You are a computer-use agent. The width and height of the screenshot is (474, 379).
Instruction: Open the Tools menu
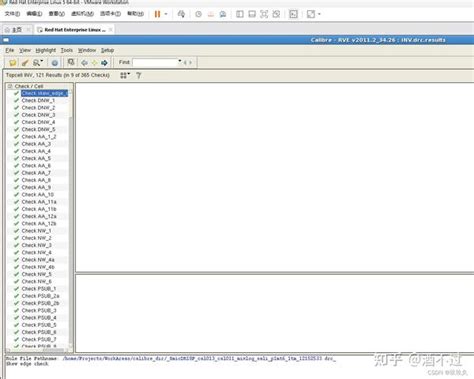67,50
